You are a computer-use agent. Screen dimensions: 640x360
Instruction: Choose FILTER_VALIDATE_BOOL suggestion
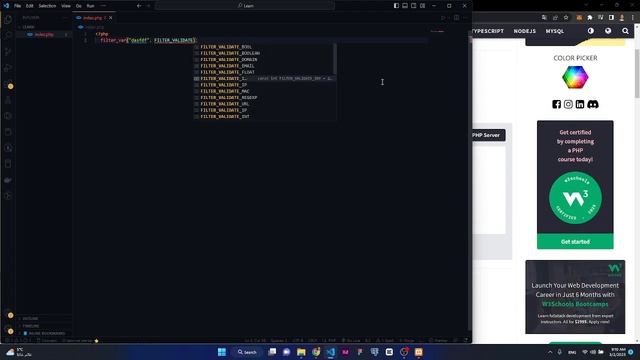point(264,47)
